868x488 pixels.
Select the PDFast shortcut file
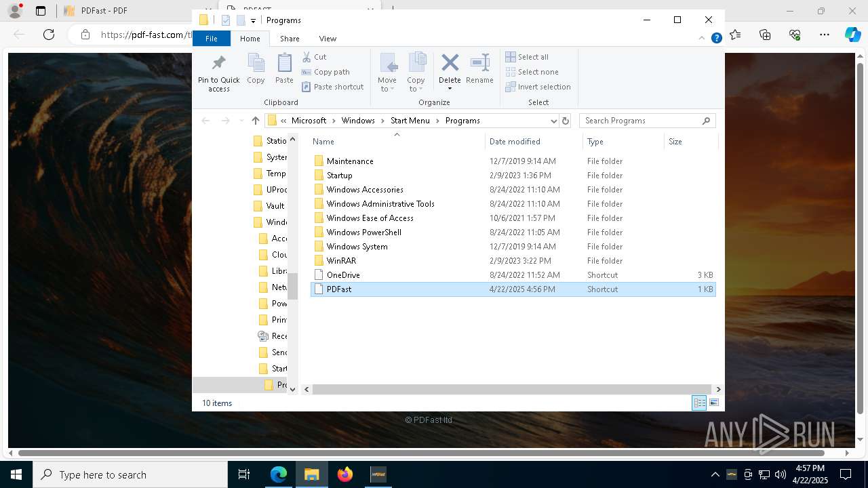(x=513, y=289)
